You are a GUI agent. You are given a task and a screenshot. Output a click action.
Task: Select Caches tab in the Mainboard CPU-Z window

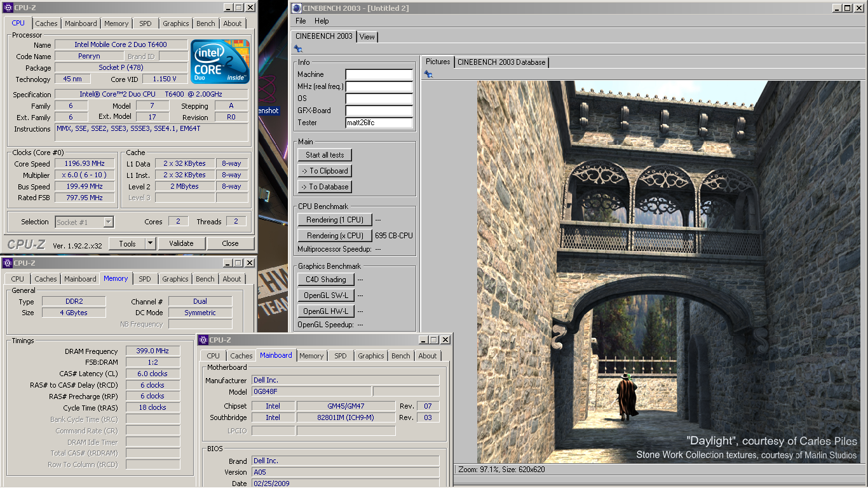tap(241, 356)
